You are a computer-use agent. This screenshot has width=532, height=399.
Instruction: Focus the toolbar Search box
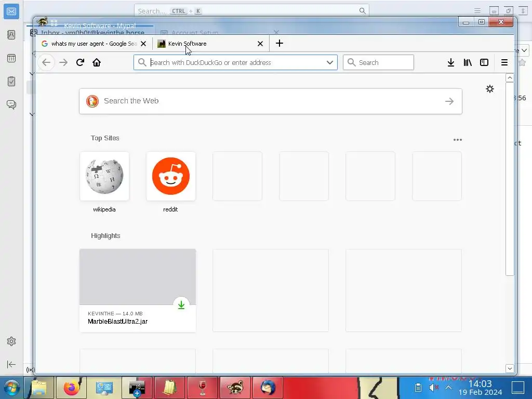tap(378, 62)
